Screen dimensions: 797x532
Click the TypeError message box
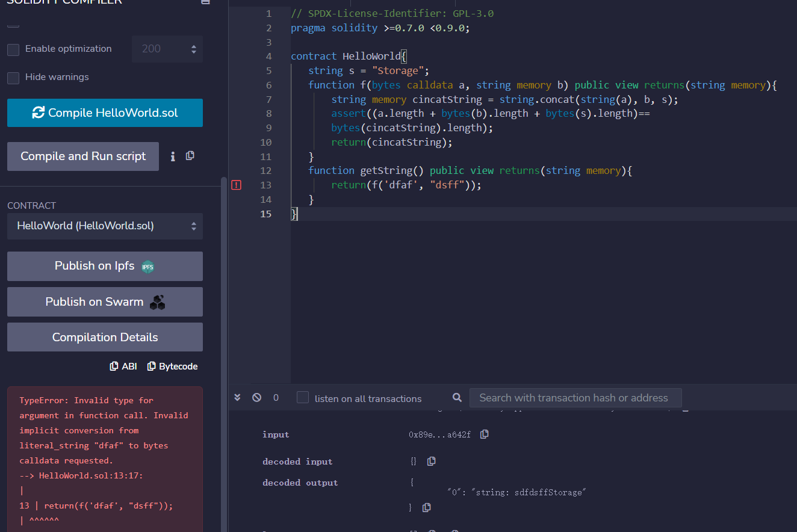pyautogui.click(x=105, y=459)
